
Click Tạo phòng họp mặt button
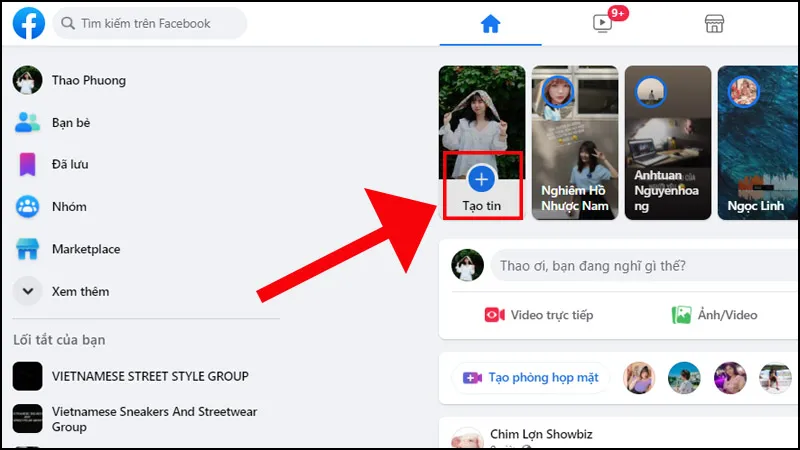[531, 378]
